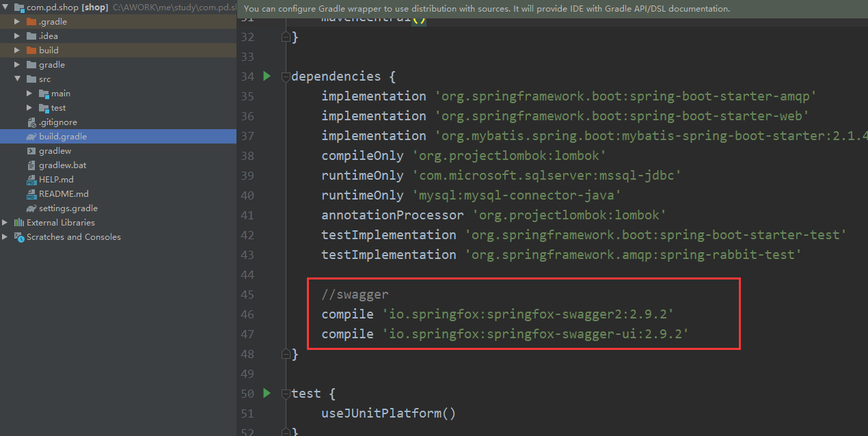Click the Gradle wrapper notification banner text

487,9
